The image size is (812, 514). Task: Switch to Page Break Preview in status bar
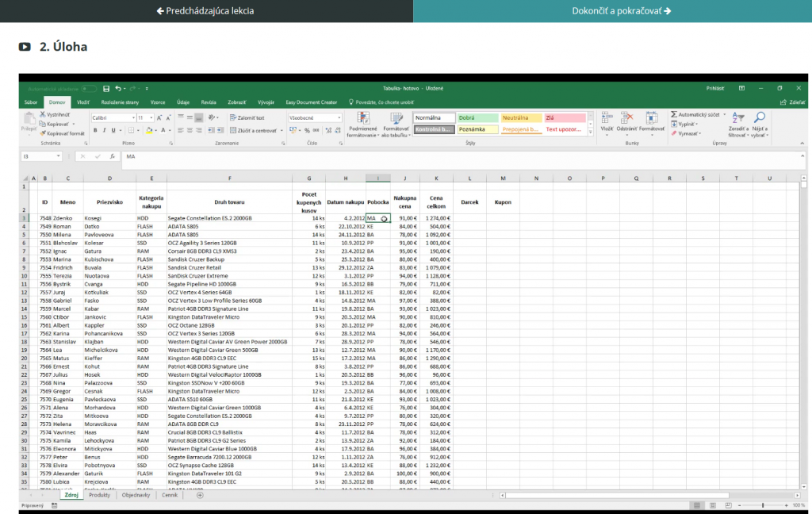pos(729,505)
